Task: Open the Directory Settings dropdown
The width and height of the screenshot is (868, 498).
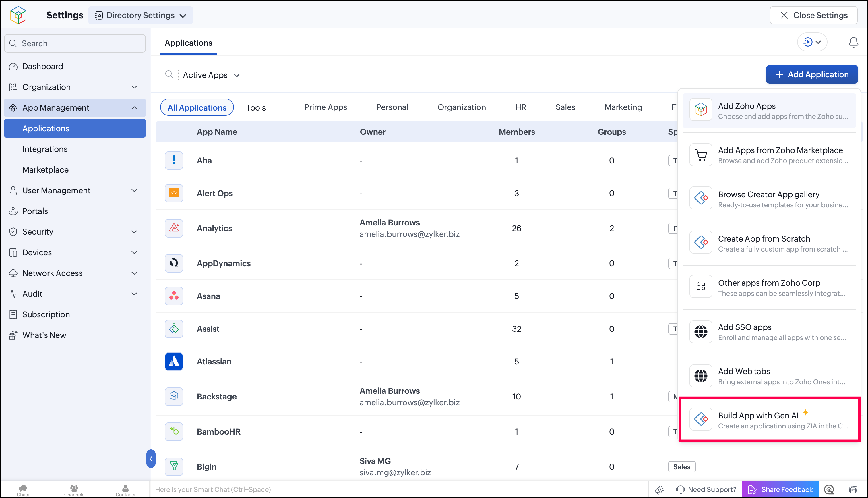Action: click(140, 15)
